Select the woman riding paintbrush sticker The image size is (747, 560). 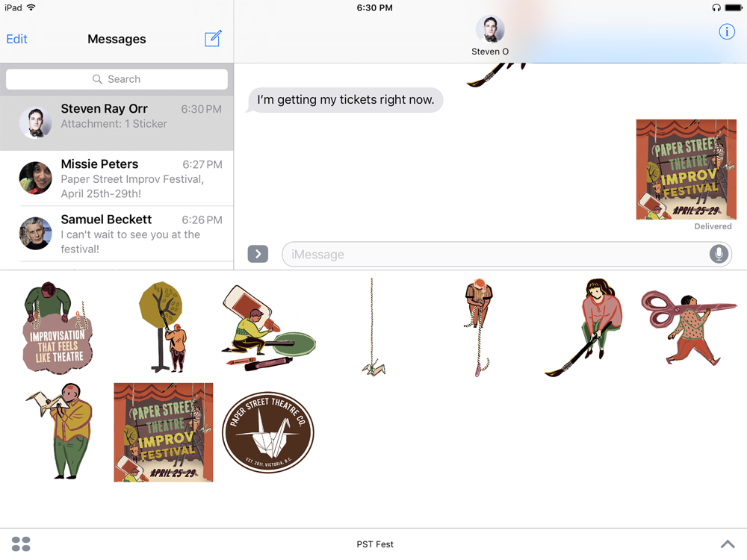[584, 328]
